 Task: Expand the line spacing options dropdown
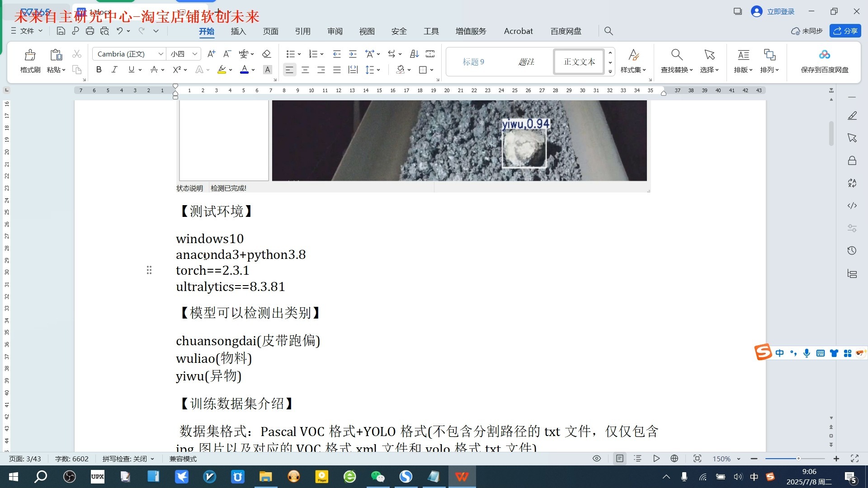pyautogui.click(x=379, y=70)
